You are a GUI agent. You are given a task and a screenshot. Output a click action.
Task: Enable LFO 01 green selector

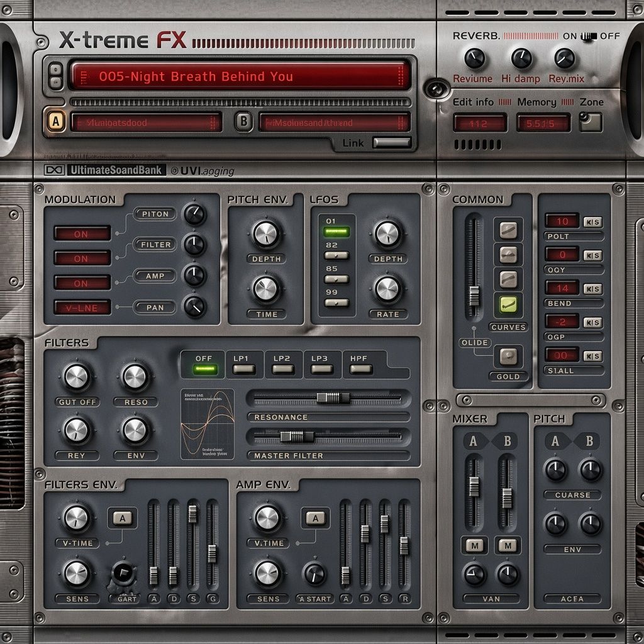click(336, 232)
